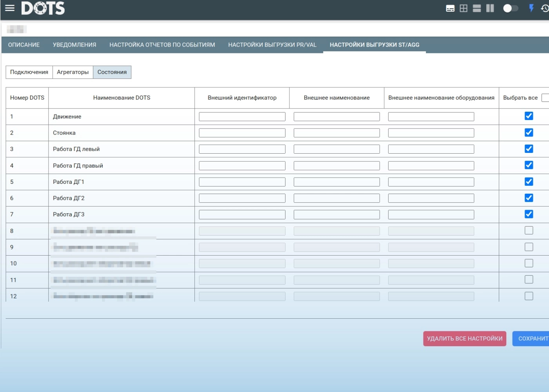
Task: Flip the toggle switch in the header
Action: tap(511, 8)
